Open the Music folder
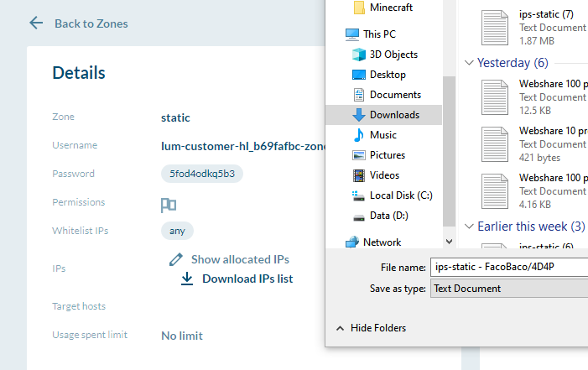The height and width of the screenshot is (370, 588). pos(382,135)
